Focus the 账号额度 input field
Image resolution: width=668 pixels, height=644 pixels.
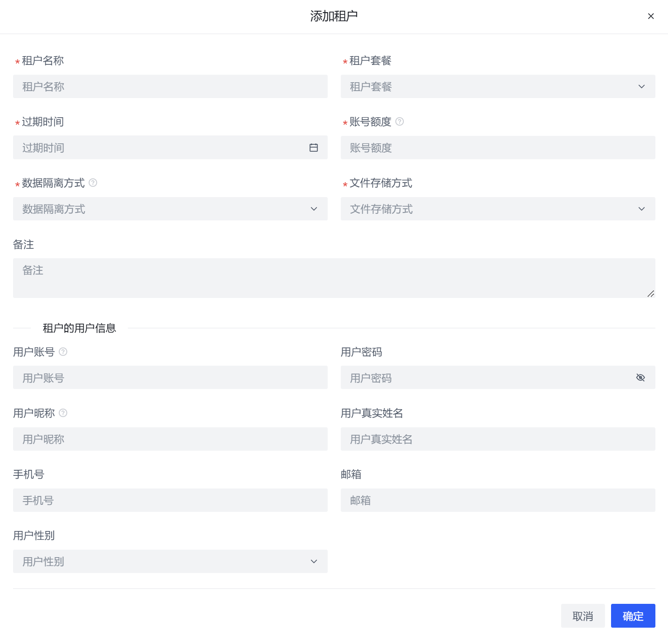498,148
